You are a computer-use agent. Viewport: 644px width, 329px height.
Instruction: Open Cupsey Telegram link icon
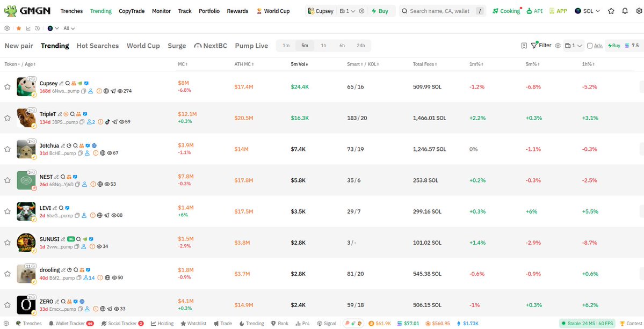[x=113, y=91]
